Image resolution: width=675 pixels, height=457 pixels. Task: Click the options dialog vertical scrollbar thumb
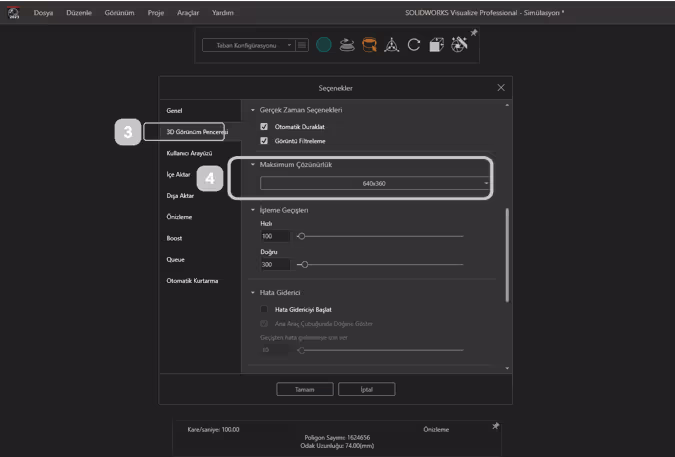click(x=507, y=255)
